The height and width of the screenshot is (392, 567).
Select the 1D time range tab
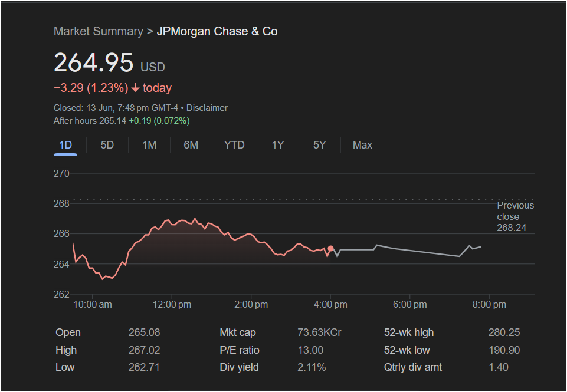tap(65, 145)
